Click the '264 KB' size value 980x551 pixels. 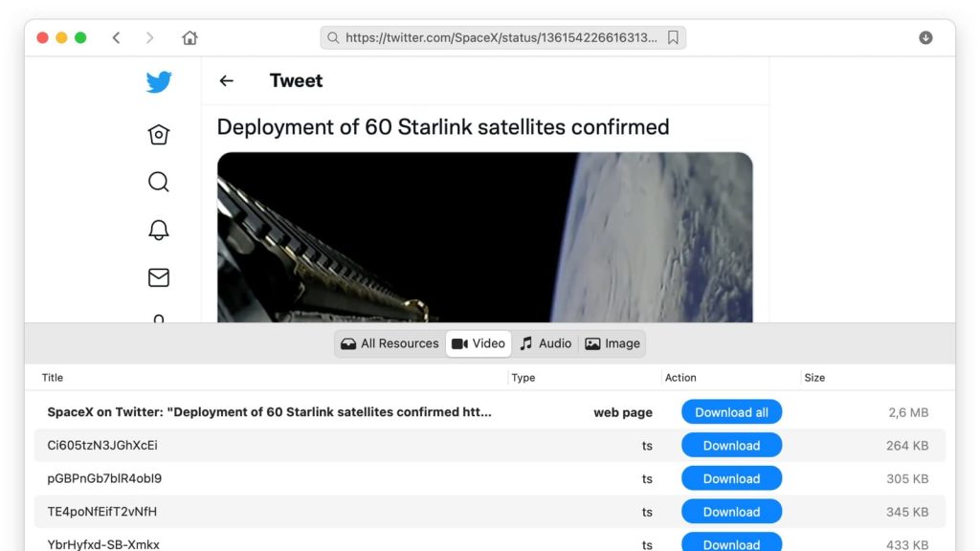(907, 446)
